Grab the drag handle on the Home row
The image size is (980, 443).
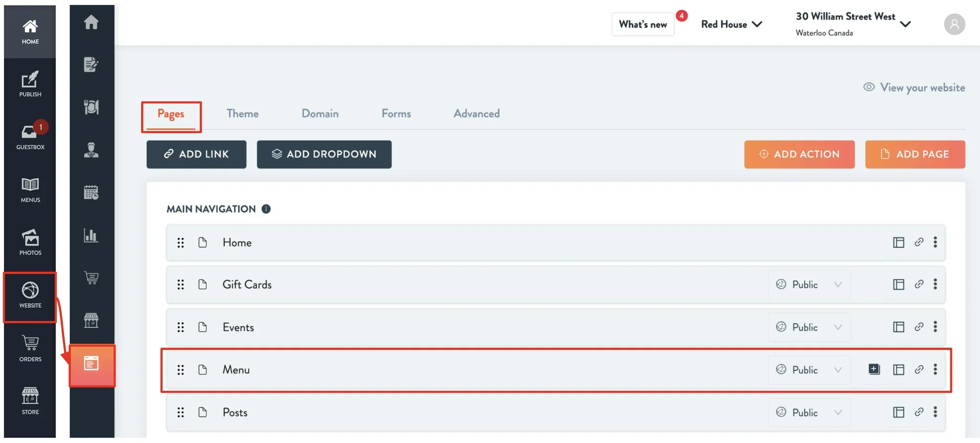coord(180,243)
